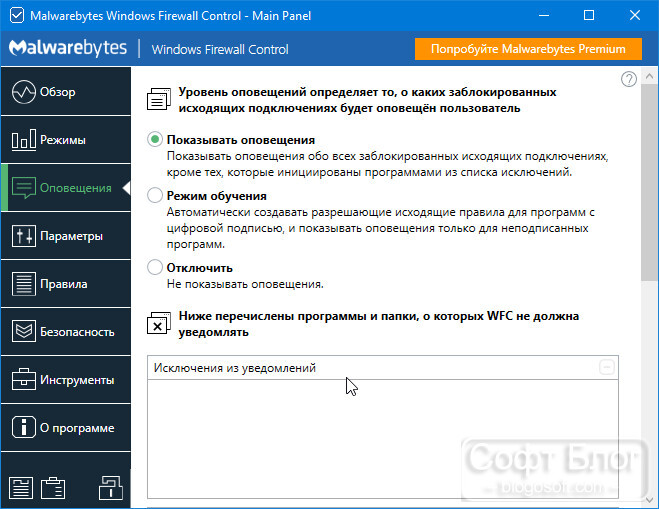Choose Отключить notifications radio button
This screenshot has width=659, height=509.
(155, 267)
